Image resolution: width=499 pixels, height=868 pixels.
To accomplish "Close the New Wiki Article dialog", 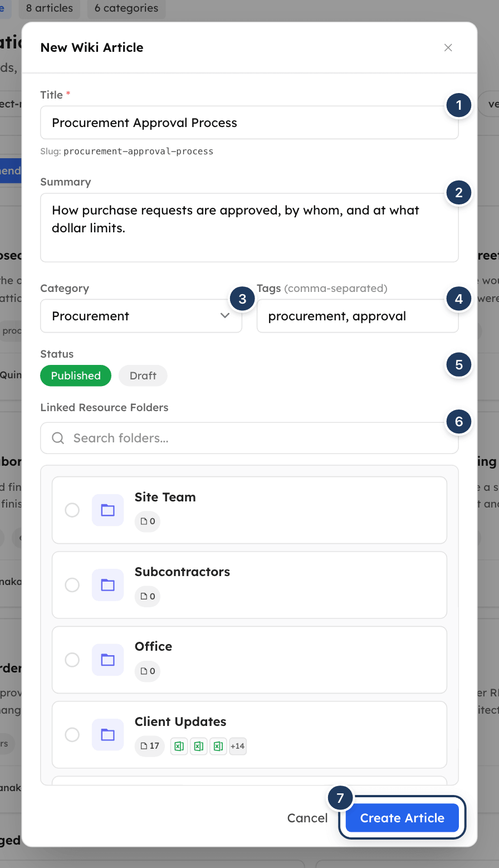I will point(448,48).
